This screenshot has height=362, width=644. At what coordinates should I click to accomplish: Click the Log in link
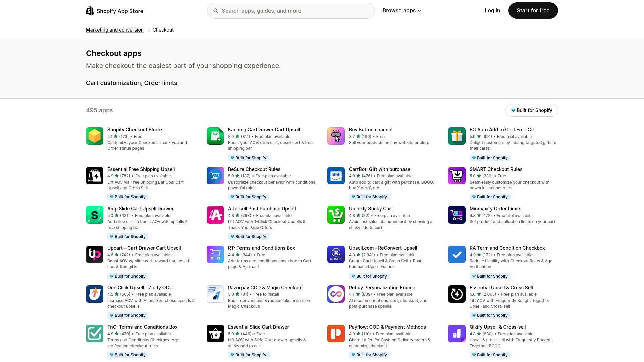click(492, 11)
